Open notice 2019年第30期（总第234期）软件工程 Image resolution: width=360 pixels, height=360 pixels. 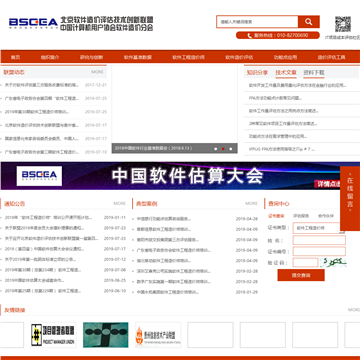[43, 270]
